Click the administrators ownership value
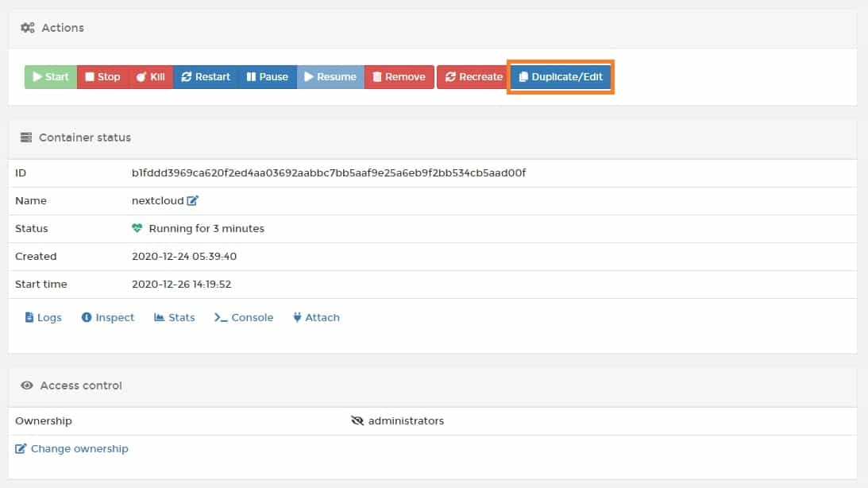This screenshot has width=868, height=488. 406,421
